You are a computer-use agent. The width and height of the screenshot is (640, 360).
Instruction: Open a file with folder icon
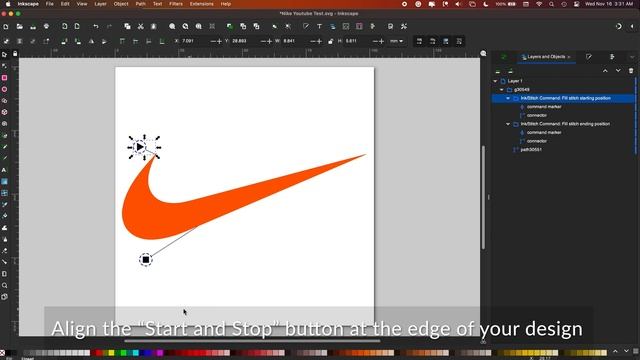[19, 27]
